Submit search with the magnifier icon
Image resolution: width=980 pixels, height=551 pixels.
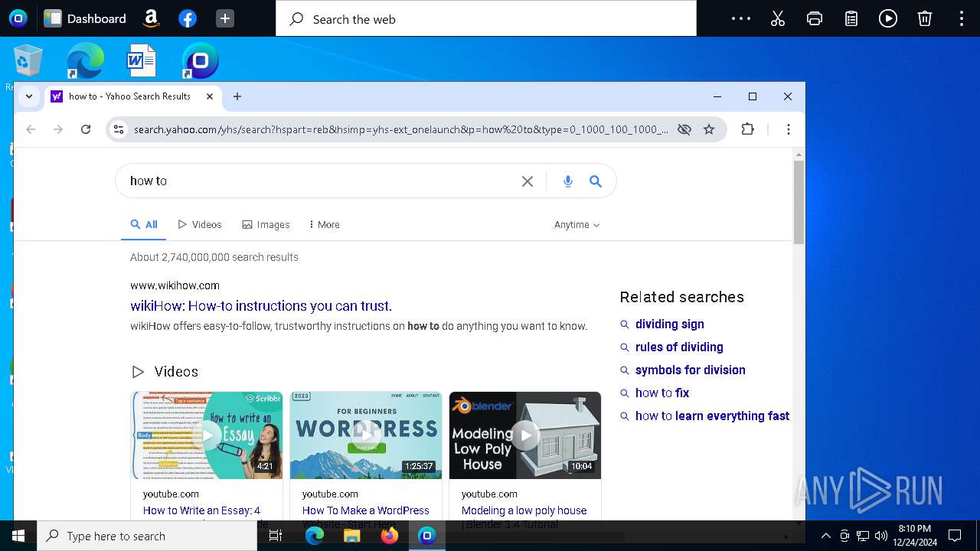[x=596, y=181]
